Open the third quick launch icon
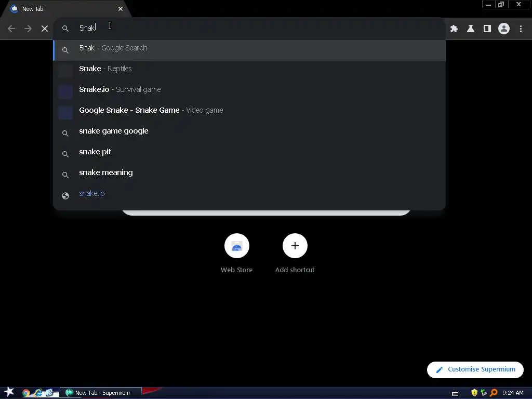Viewport: 532px width, 399px height. pyautogui.click(x=49, y=393)
